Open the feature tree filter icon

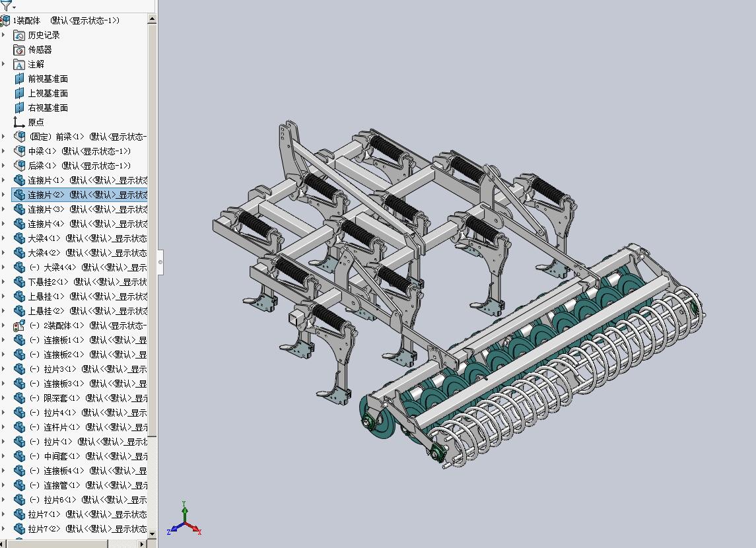pyautogui.click(x=6, y=5)
